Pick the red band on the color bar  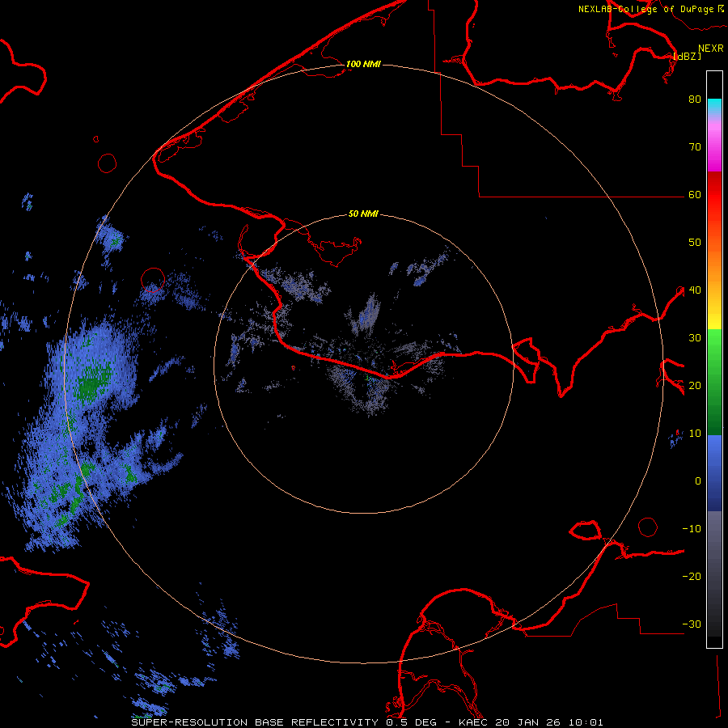[x=714, y=200]
